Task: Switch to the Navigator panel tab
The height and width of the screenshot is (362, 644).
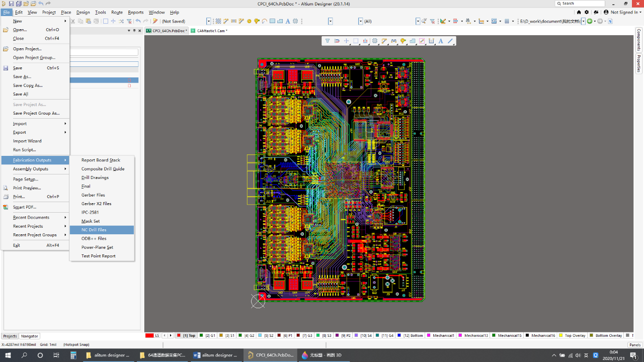Action: coord(29,336)
